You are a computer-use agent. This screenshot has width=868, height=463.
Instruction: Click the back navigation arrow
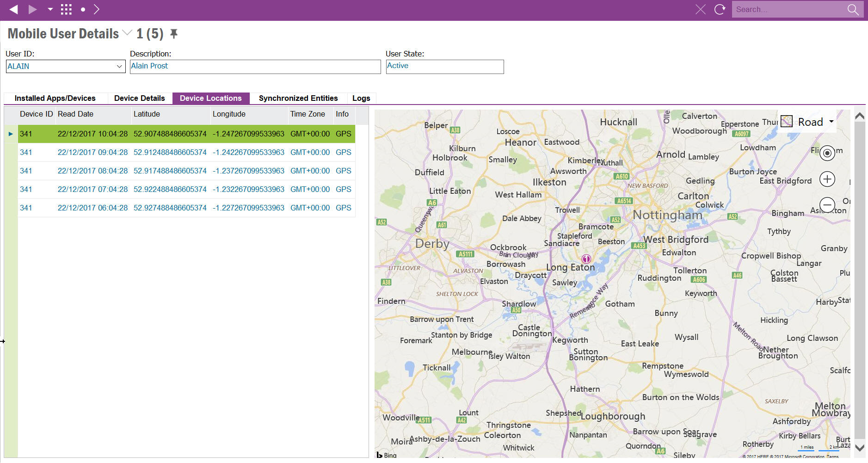(13, 9)
